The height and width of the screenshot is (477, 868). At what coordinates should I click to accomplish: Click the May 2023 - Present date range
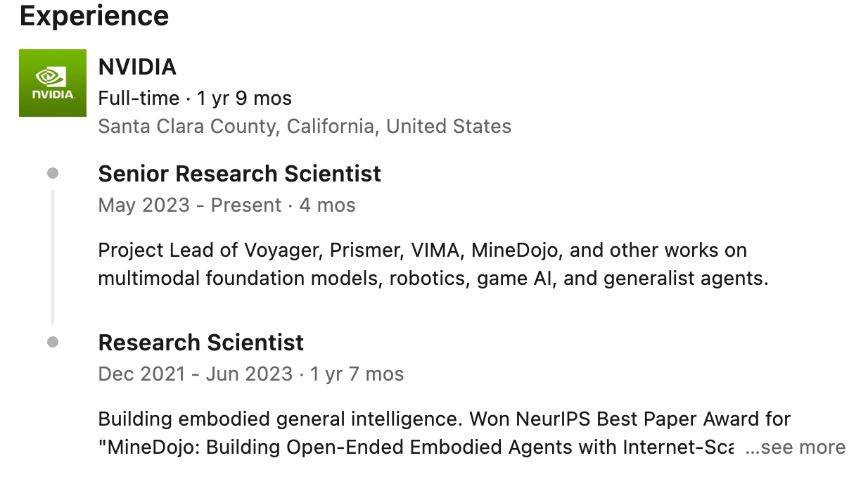[x=189, y=205]
